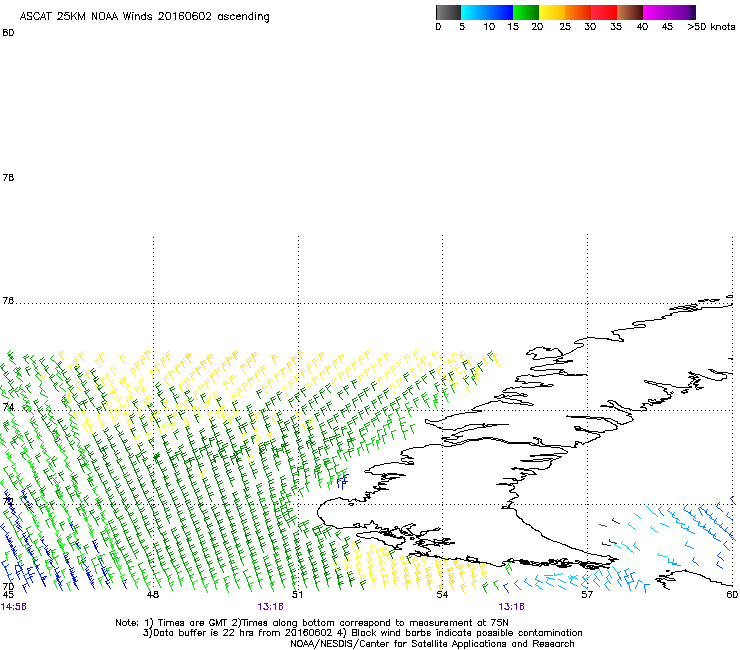Image resolution: width=740 pixels, height=650 pixels.
Task: Select the "72" latitude axis label
Action: 8,501
